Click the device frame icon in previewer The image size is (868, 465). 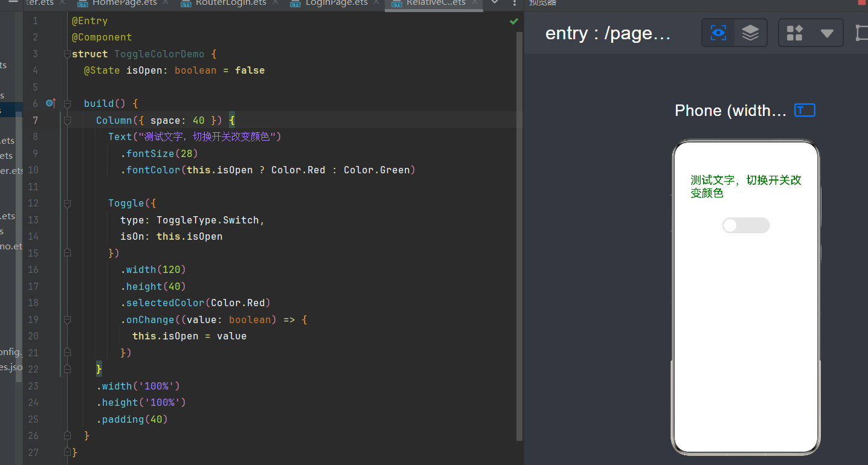click(x=862, y=33)
